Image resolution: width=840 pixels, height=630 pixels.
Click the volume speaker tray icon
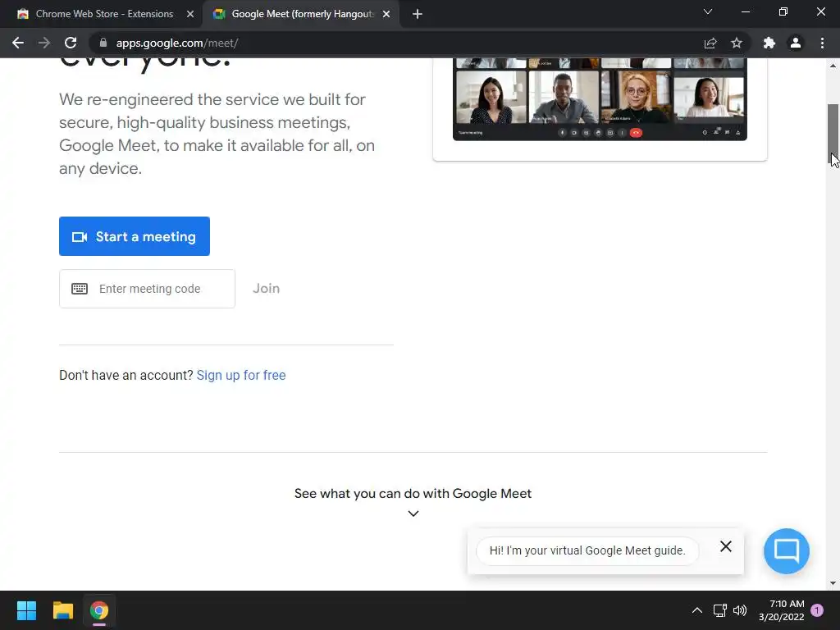coord(740,610)
